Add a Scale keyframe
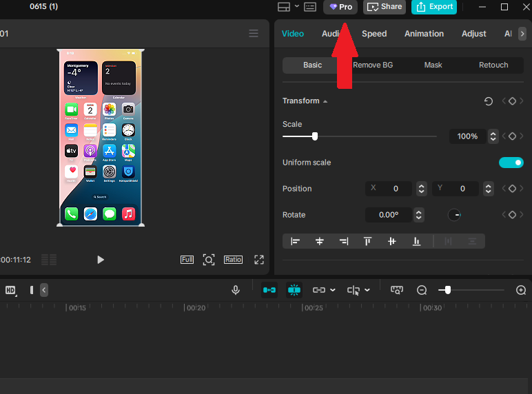Image resolution: width=532 pixels, height=394 pixels. click(512, 136)
